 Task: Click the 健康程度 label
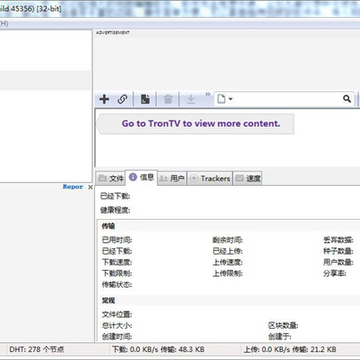coord(115,210)
